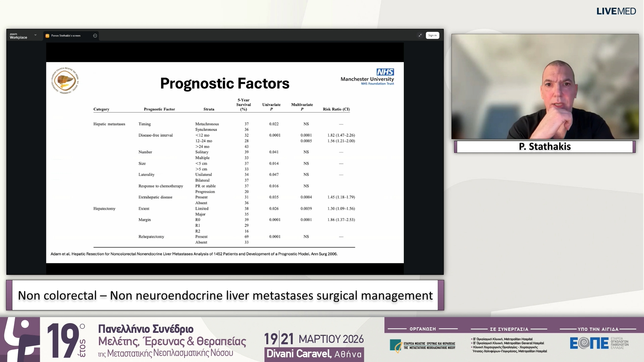Click the Adam et al. citation link
Image resolution: width=644 pixels, height=362 pixels.
click(x=194, y=254)
